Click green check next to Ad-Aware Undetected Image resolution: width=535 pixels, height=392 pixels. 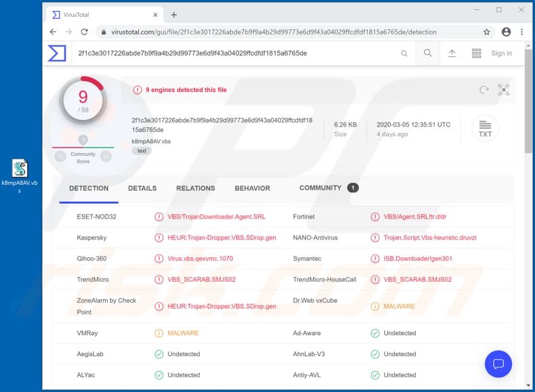(x=375, y=333)
